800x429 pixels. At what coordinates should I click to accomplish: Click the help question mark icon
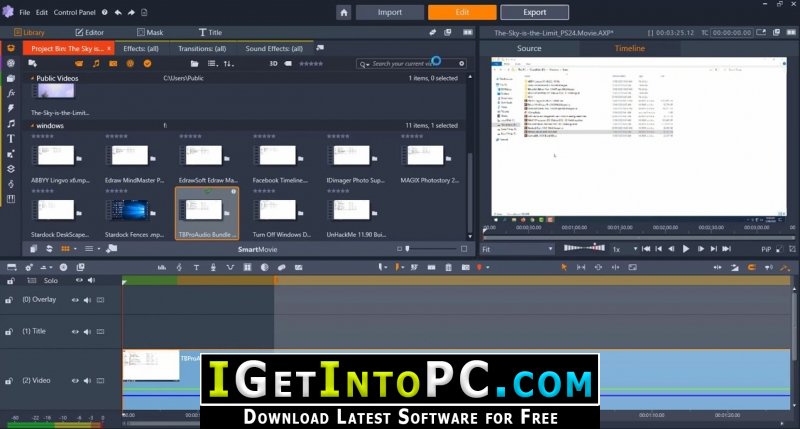tap(105, 12)
